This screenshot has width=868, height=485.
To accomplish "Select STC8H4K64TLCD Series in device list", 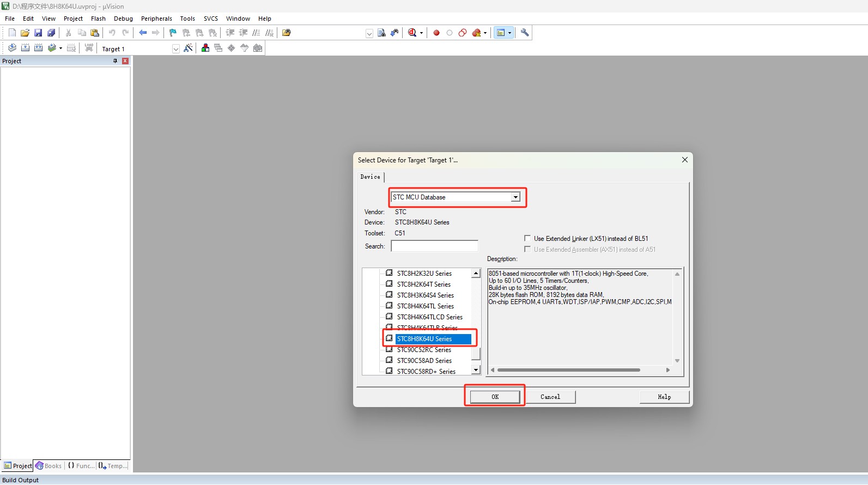I will [429, 317].
